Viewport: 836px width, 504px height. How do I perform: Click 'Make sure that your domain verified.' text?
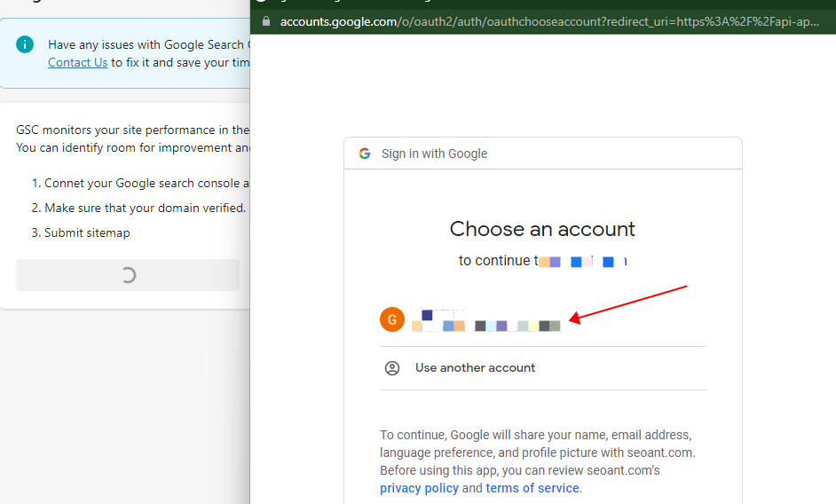pos(145,208)
